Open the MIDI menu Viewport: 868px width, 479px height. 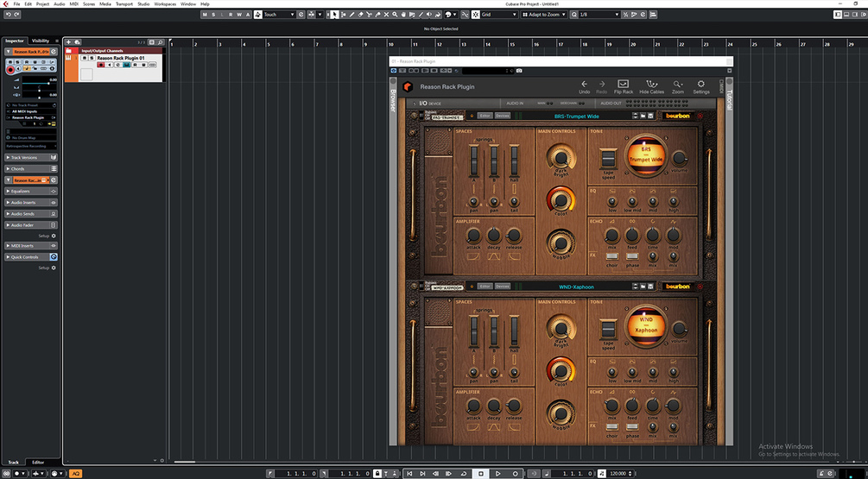(73, 3)
